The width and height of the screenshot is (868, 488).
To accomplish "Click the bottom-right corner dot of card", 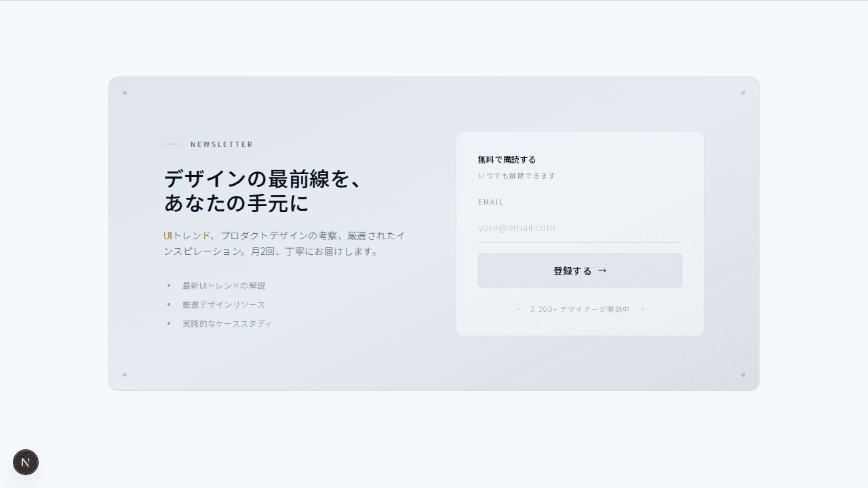I will point(743,375).
